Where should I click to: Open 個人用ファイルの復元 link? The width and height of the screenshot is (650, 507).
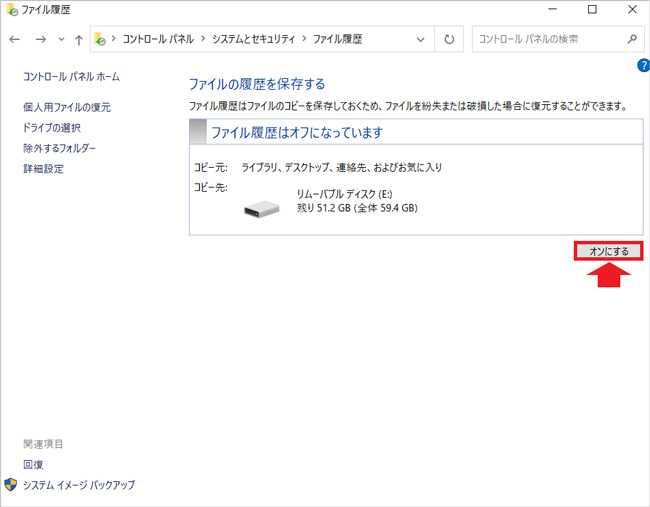pos(67,107)
